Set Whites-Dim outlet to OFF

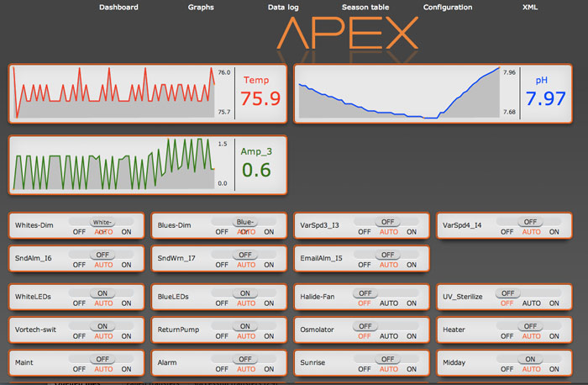[x=79, y=232]
